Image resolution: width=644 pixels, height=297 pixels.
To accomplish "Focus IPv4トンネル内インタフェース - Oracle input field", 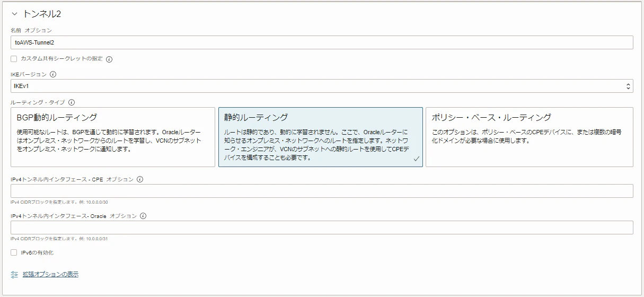I will pyautogui.click(x=322, y=228).
